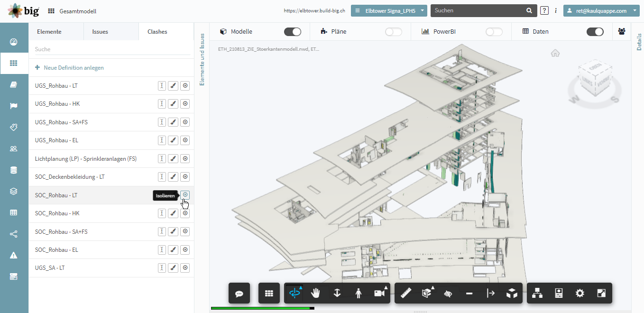The width and height of the screenshot is (644, 313).
Task: Click the big logo
Action: (x=22, y=10)
